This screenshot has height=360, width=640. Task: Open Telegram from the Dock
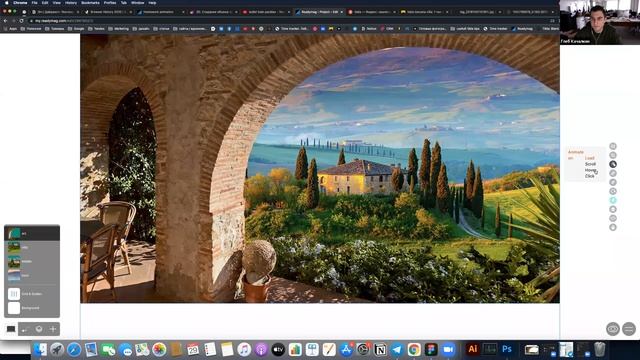tap(397, 350)
